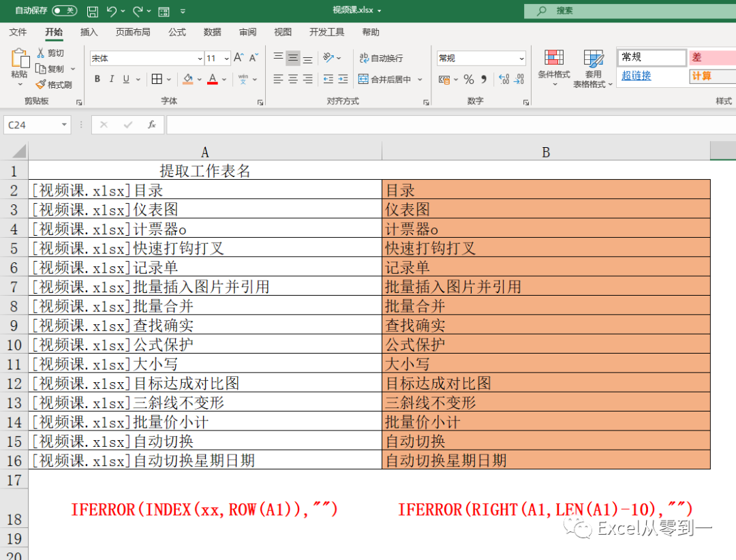
Task: Switch to the 数据 tab
Action: tap(212, 32)
